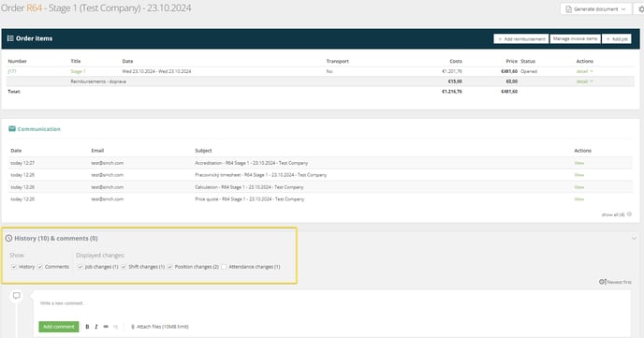The image size is (644, 338).
Task: Click the Opened status cell
Action: [529, 71]
